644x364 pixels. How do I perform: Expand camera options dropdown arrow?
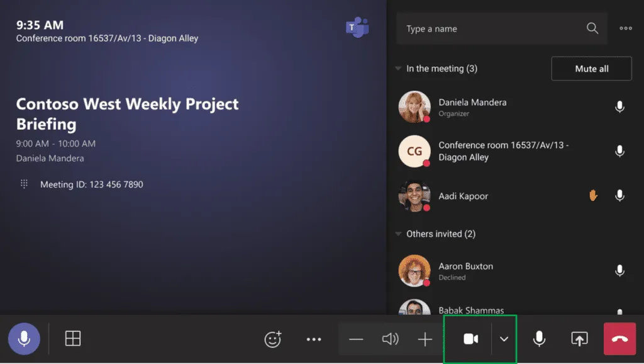coord(504,339)
